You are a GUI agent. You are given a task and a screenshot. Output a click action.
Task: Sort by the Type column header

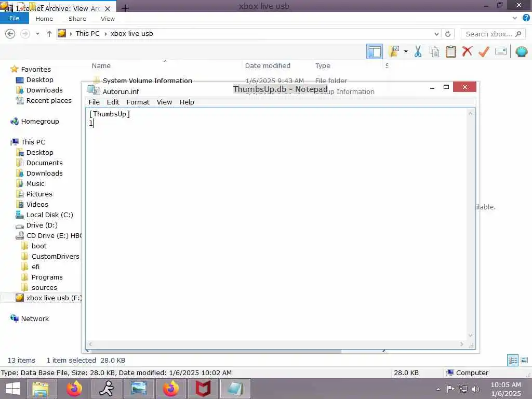click(x=323, y=66)
